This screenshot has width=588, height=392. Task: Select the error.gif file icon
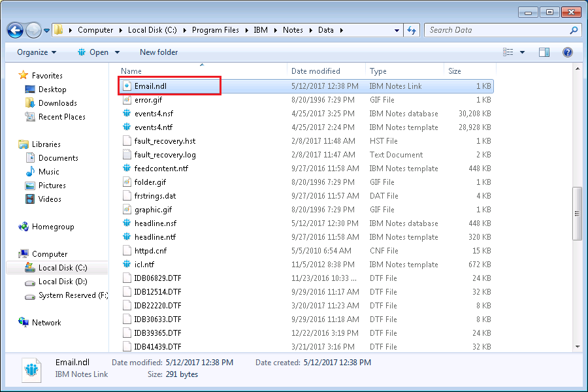127,100
